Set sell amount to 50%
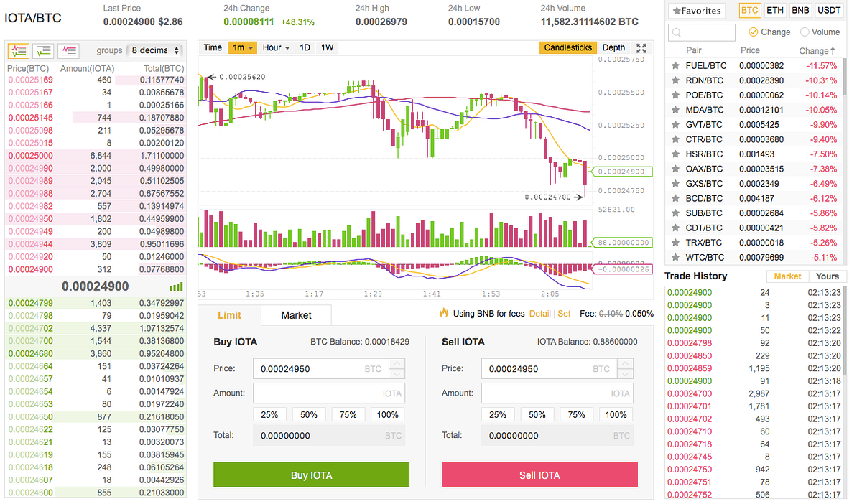 537,414
